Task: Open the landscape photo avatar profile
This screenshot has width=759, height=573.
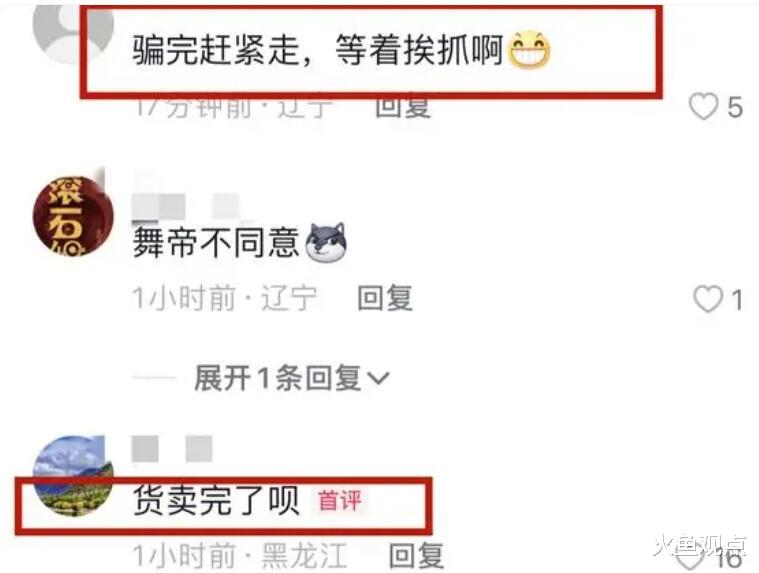Action: [x=73, y=475]
